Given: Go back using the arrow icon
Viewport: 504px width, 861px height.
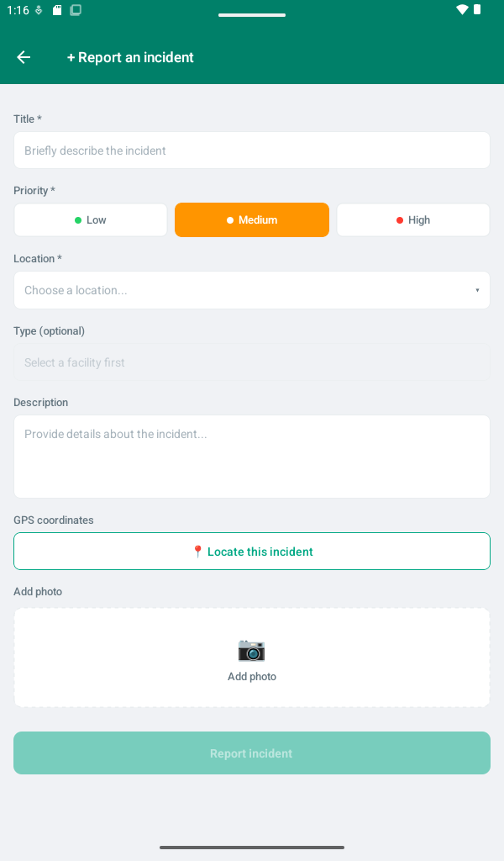Looking at the screenshot, I should (x=24, y=57).
